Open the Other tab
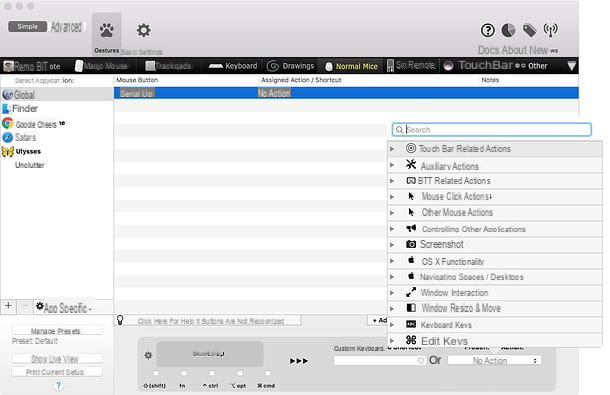 point(531,66)
